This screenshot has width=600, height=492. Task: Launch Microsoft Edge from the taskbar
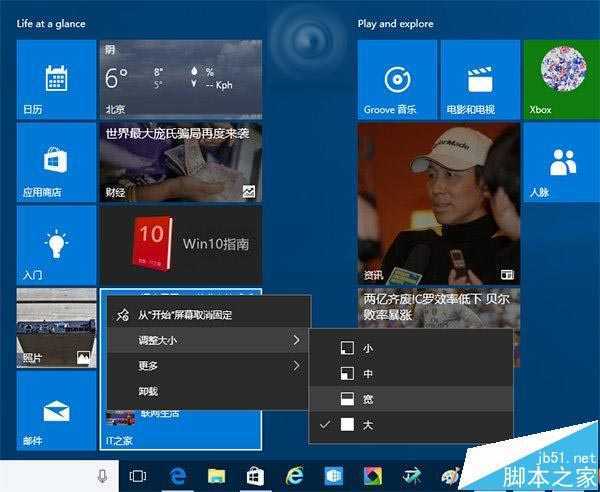pos(178,476)
